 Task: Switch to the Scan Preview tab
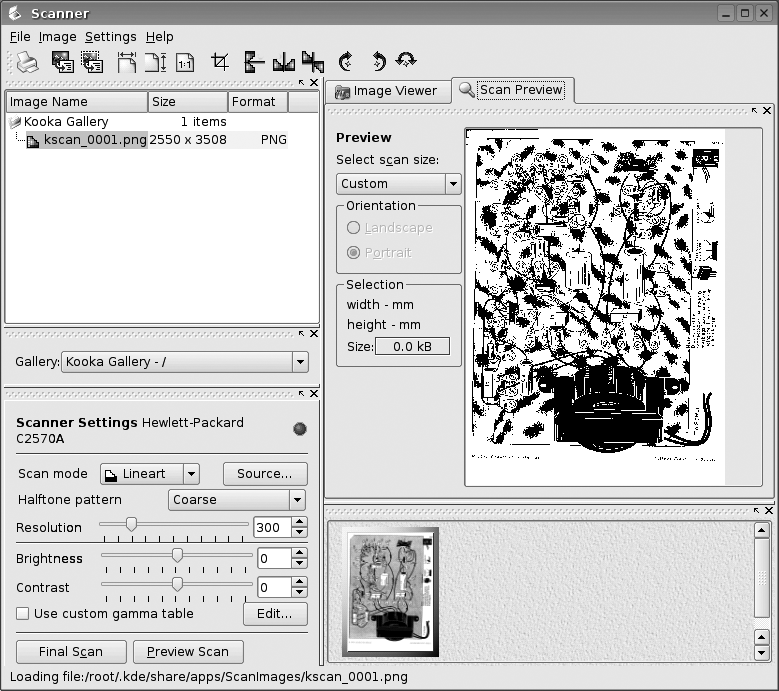tap(513, 90)
